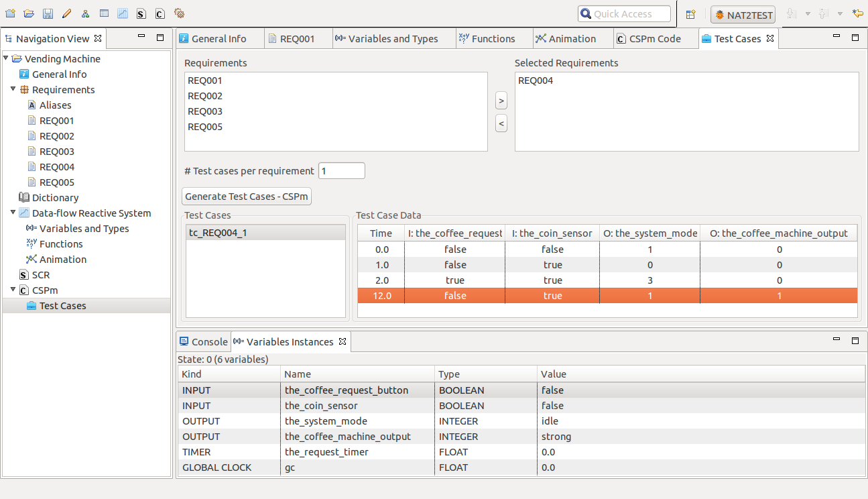Maximize the Navigation View panel

pos(160,38)
